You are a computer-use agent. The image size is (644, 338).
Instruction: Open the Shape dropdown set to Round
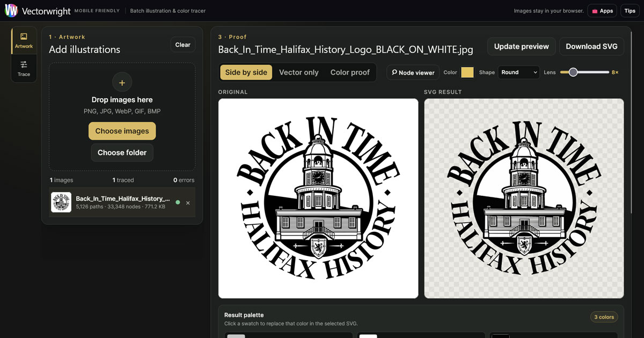click(x=519, y=72)
